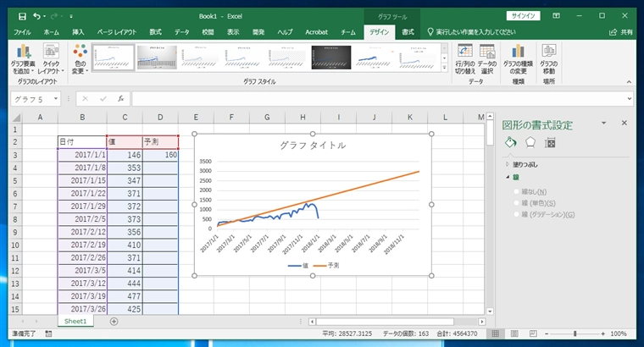Click グラフの種類の変更 change chart type icon
The image size is (644, 347).
tap(518, 59)
